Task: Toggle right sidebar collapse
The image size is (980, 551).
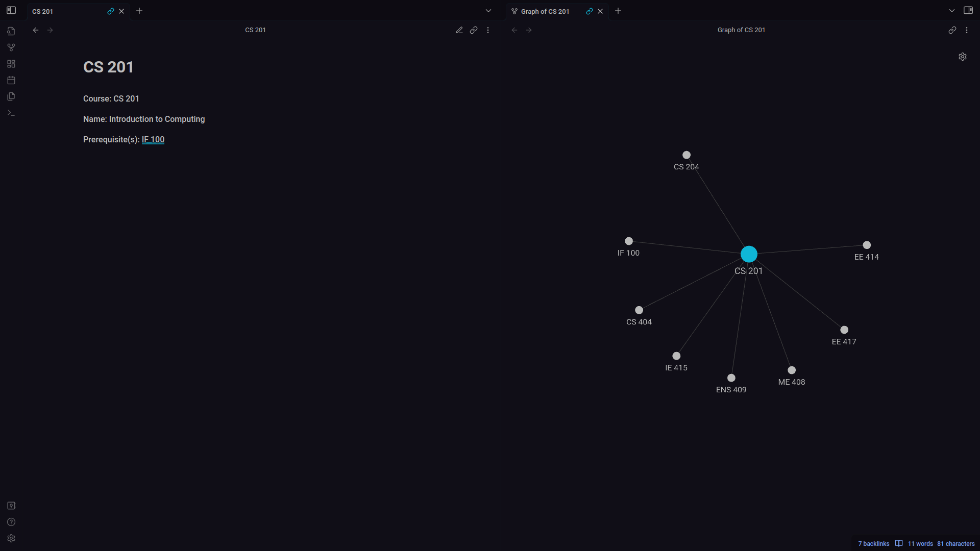Action: click(968, 10)
